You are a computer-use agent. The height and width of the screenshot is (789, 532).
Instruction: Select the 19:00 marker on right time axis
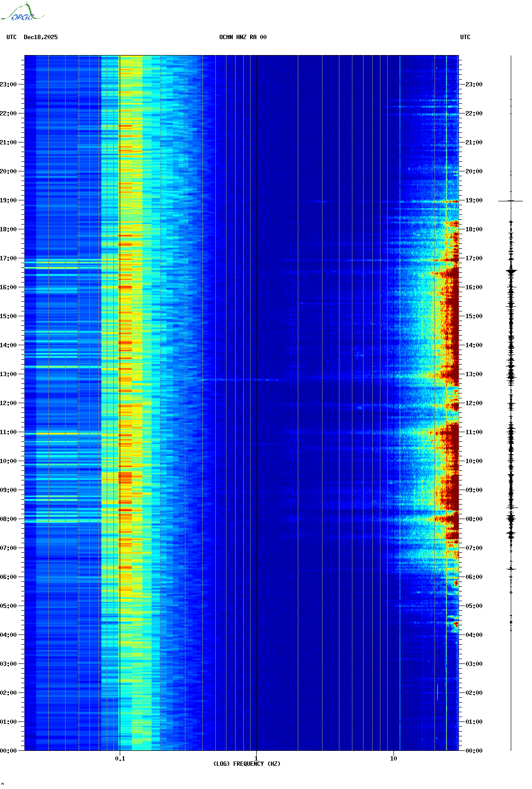tap(474, 200)
